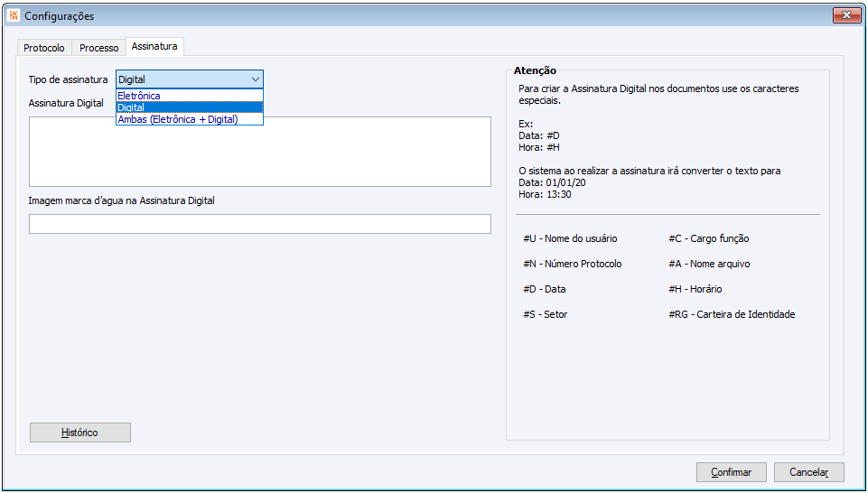Click the Confirmar button
The image size is (868, 493).
point(732,472)
